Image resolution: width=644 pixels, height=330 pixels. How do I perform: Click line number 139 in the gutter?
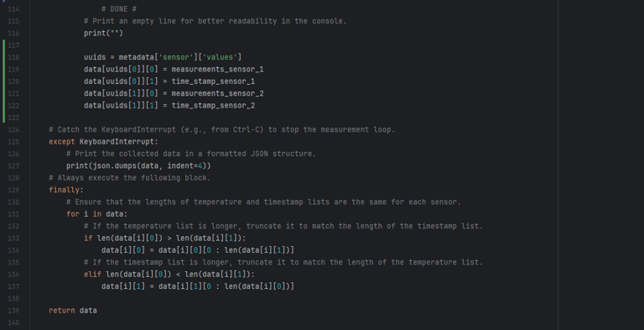tap(13, 311)
